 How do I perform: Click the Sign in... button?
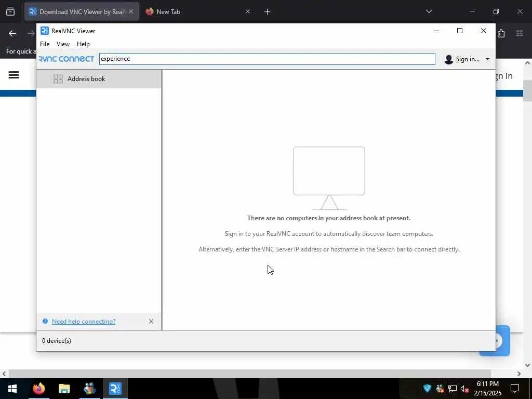pos(467,59)
